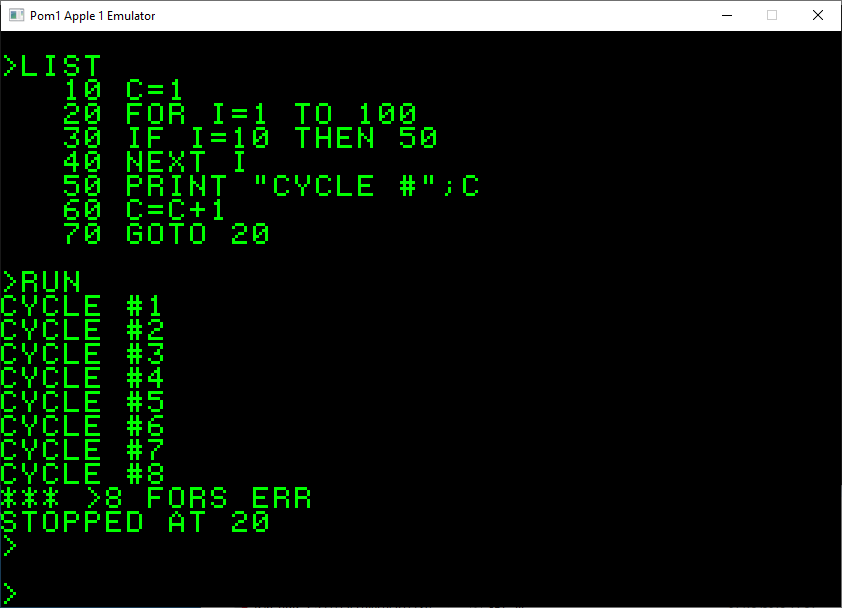Click output line 'CYCLE #6'
Viewport: 842px width, 608px height.
point(82,425)
